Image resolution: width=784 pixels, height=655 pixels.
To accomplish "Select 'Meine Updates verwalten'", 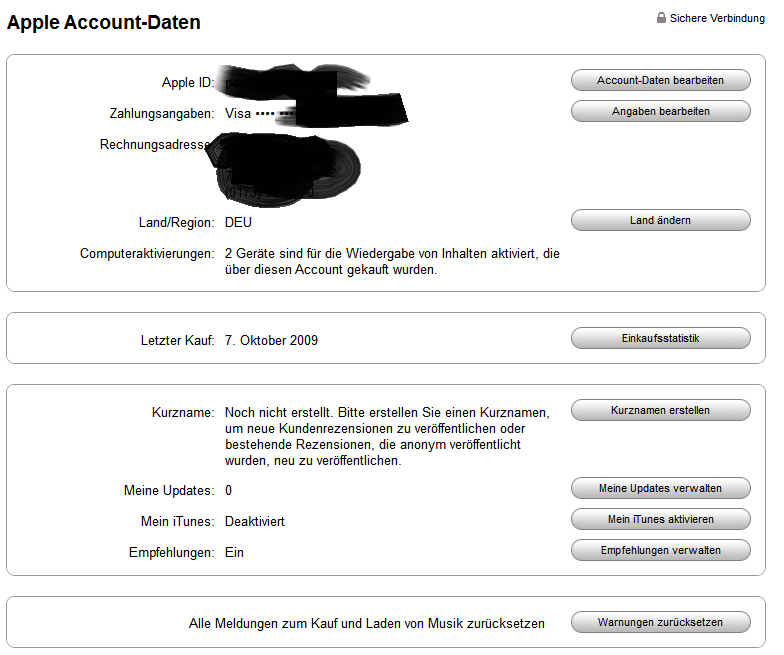I will (x=660, y=488).
